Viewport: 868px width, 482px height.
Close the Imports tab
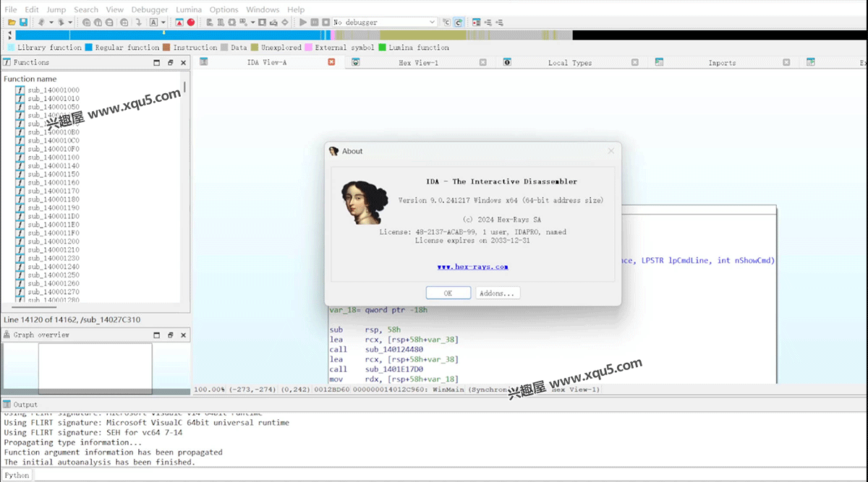point(787,63)
